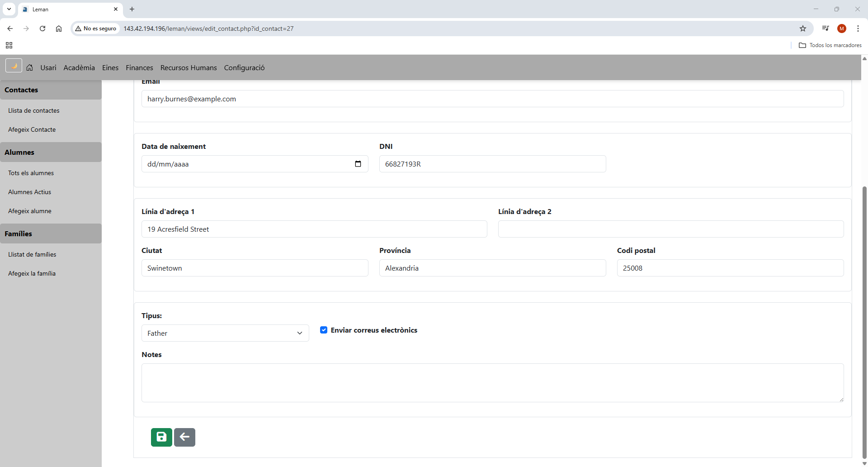Click the green save button
This screenshot has width=868, height=467.
coord(161,437)
